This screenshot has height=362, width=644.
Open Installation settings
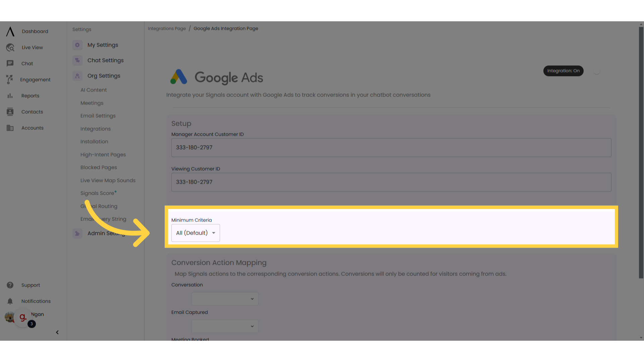tap(94, 141)
